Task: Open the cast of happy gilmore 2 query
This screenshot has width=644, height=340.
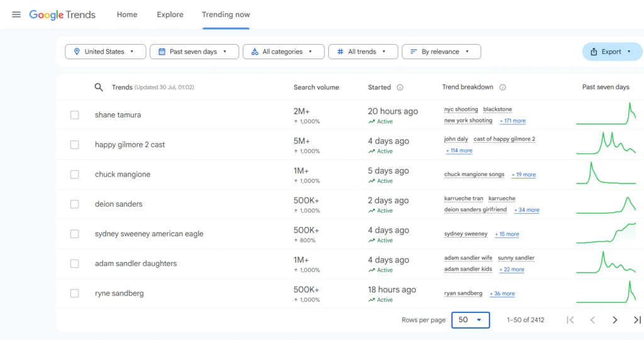Action: pyautogui.click(x=504, y=139)
